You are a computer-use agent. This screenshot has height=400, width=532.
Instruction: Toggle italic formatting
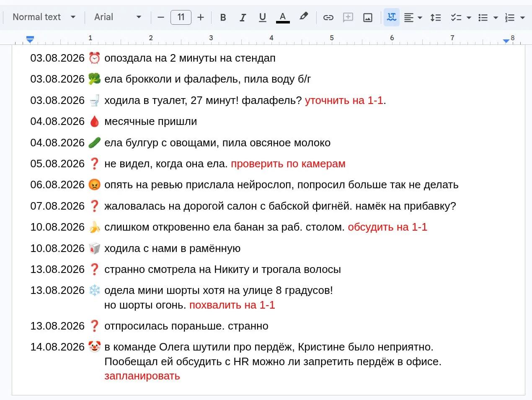point(243,17)
